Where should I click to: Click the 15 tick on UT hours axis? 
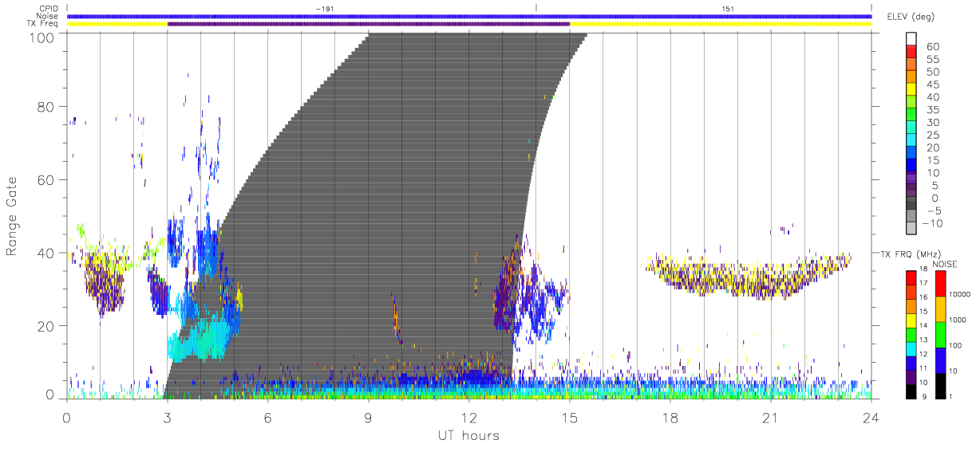(570, 417)
